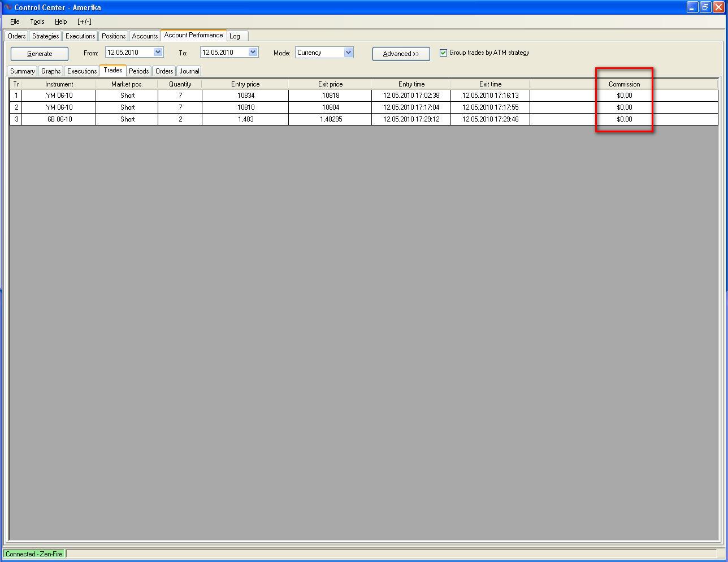
Task: Sort by Entry time column header
Action: pyautogui.click(x=411, y=84)
